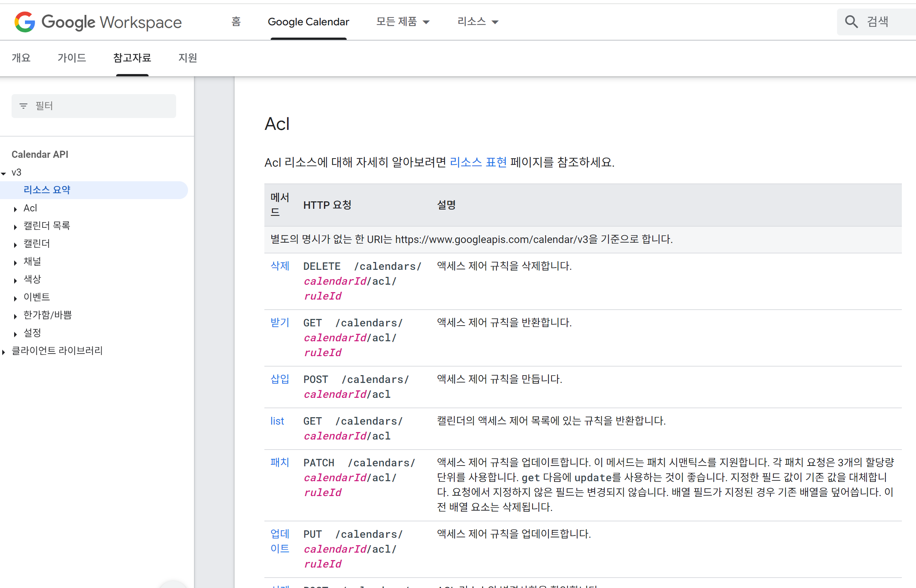Click text 액세스 제어 규칙을 만듭니다
916x588 pixels.
[500, 379]
